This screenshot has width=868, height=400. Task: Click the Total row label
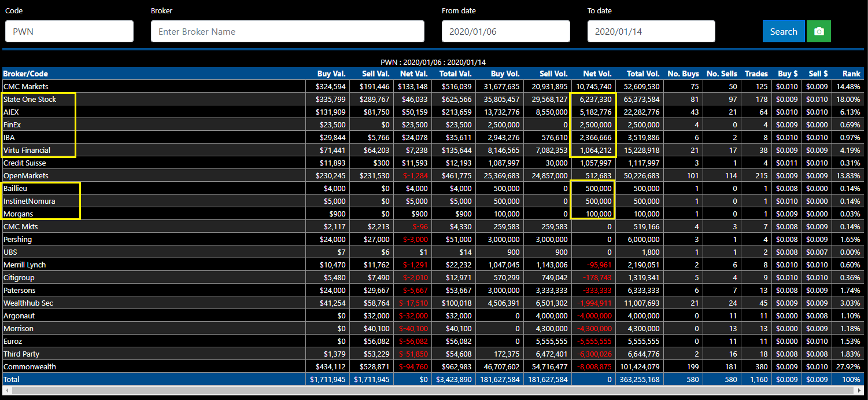[12, 379]
